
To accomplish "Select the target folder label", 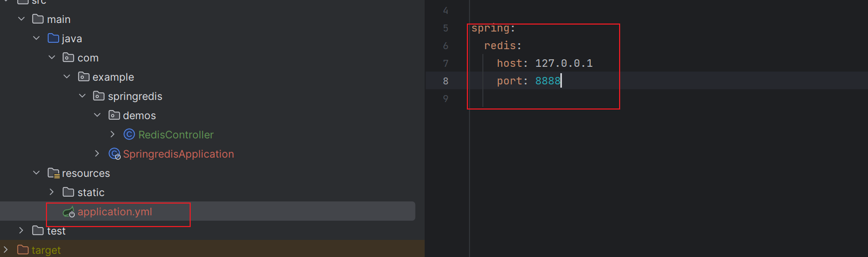I will 46,251.
